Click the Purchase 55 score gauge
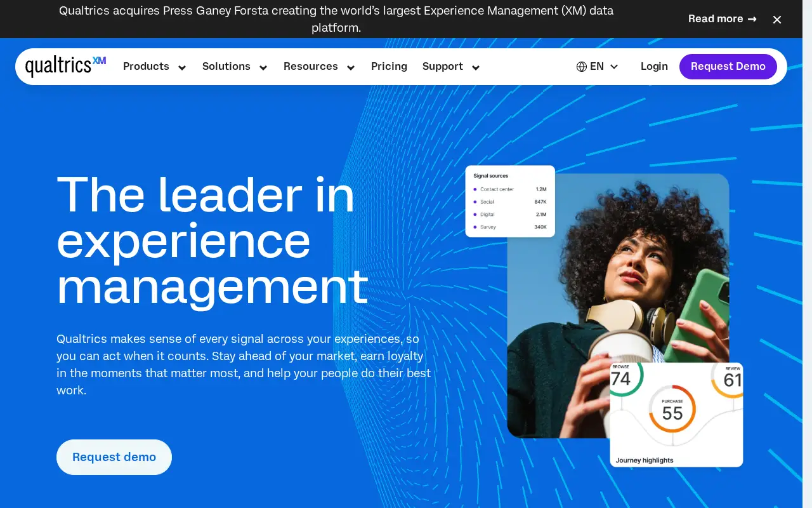Viewport: 812px width, 508px height. pos(672,410)
